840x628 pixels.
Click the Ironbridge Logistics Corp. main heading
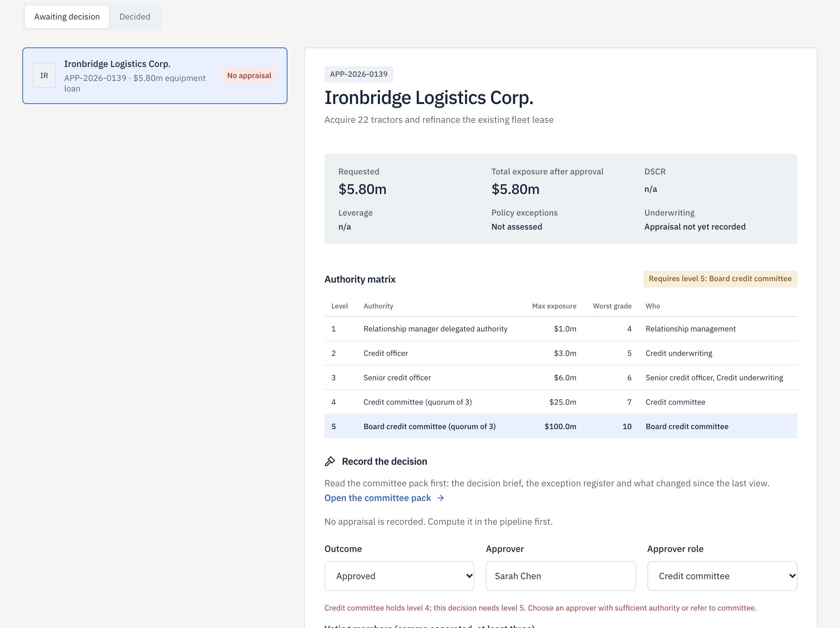point(429,98)
